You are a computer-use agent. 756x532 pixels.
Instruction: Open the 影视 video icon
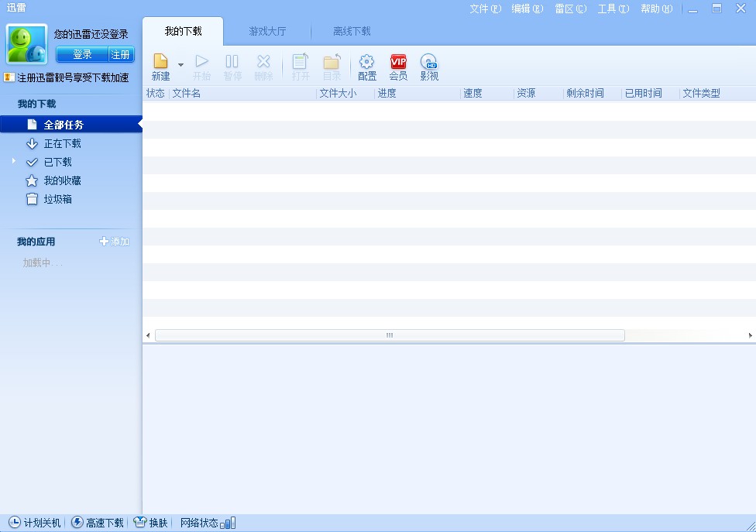428,62
